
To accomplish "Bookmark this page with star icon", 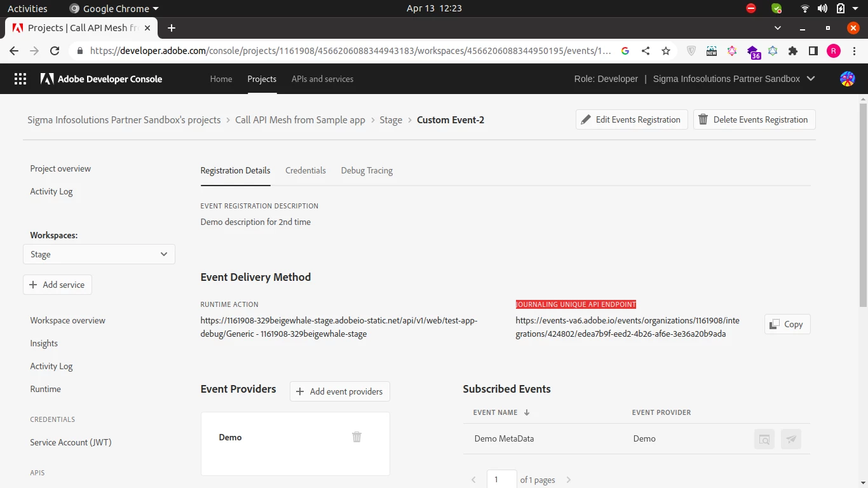I will click(666, 51).
